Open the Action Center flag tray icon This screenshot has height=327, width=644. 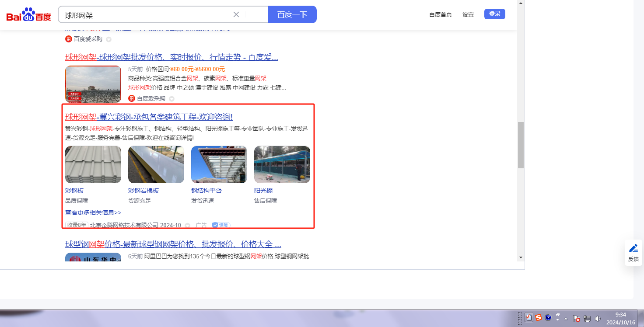pos(577,319)
